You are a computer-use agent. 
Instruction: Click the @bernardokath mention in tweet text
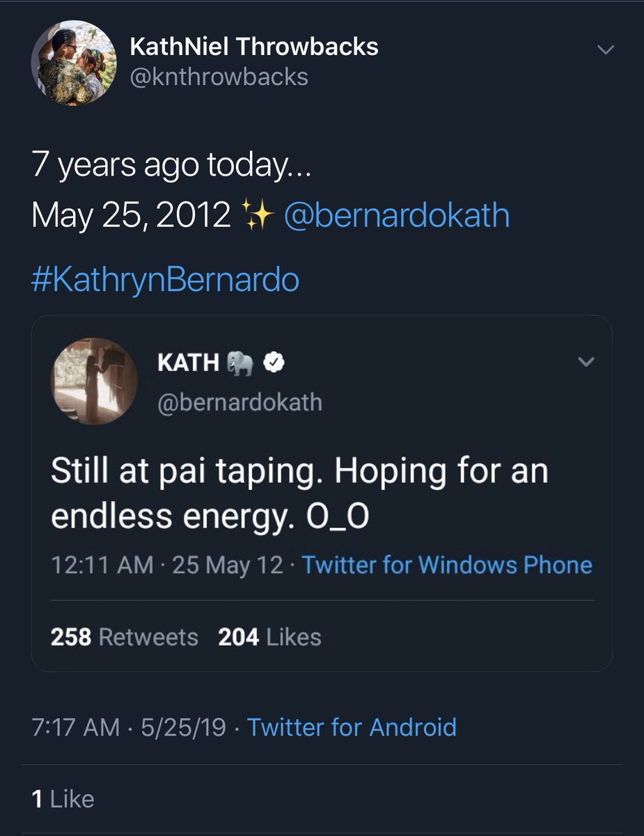point(397,216)
